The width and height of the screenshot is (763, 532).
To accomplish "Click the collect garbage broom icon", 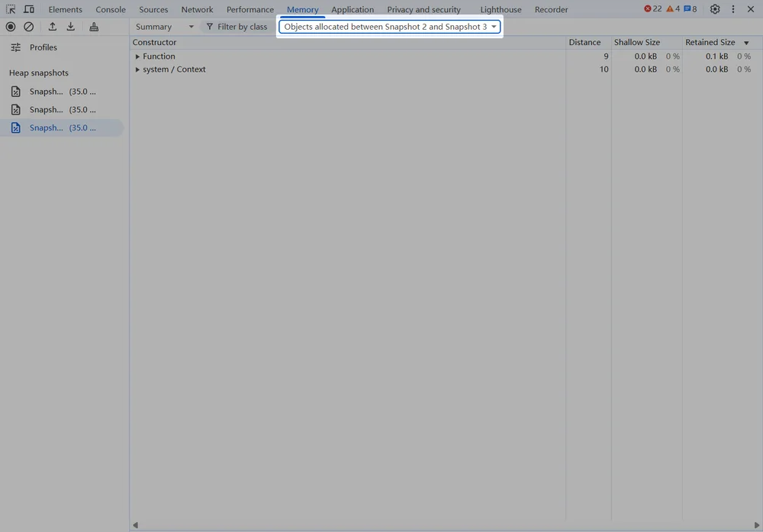I will tap(94, 27).
